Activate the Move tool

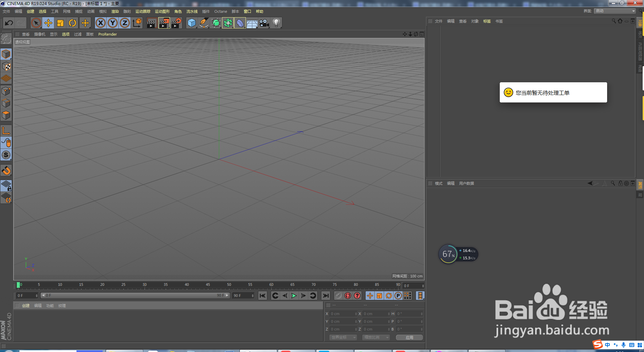pyautogui.click(x=48, y=23)
